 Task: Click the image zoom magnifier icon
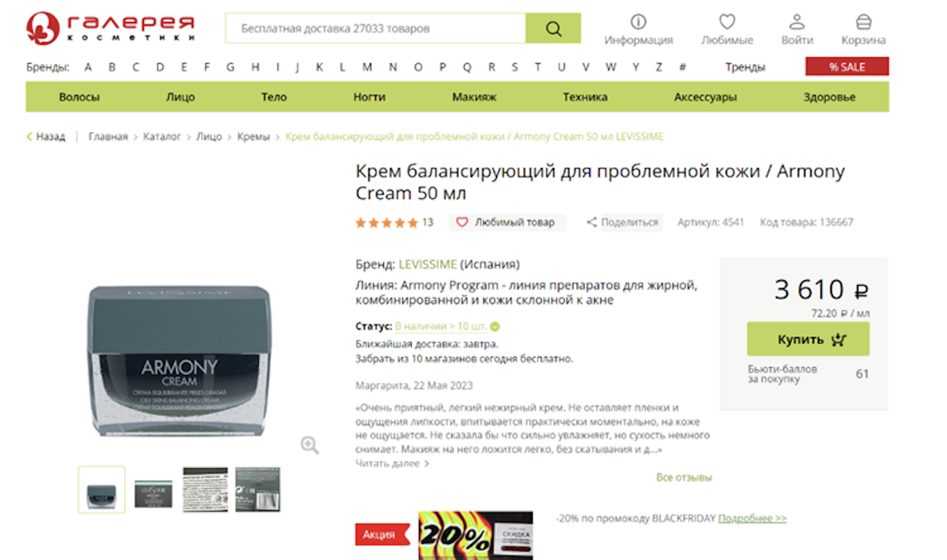point(309,445)
